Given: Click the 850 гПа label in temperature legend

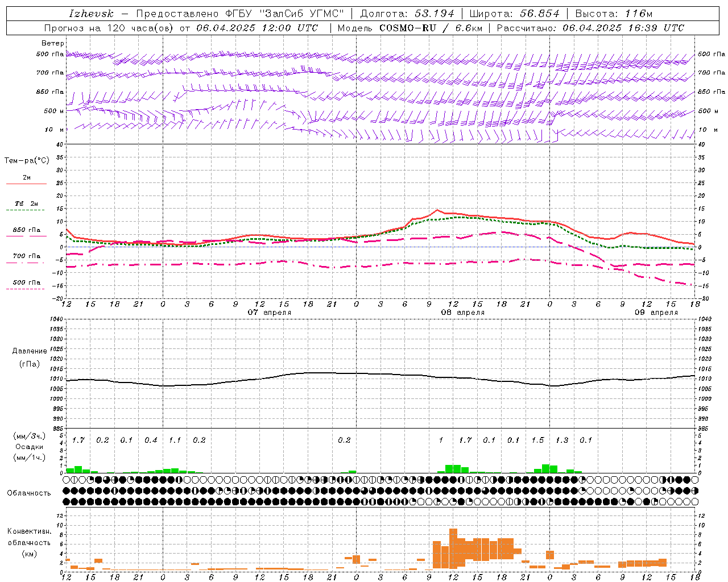Looking at the screenshot, I should (x=27, y=230).
